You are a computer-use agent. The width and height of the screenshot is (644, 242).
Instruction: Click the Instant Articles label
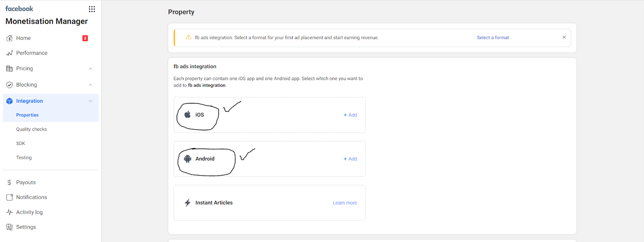[x=214, y=203]
